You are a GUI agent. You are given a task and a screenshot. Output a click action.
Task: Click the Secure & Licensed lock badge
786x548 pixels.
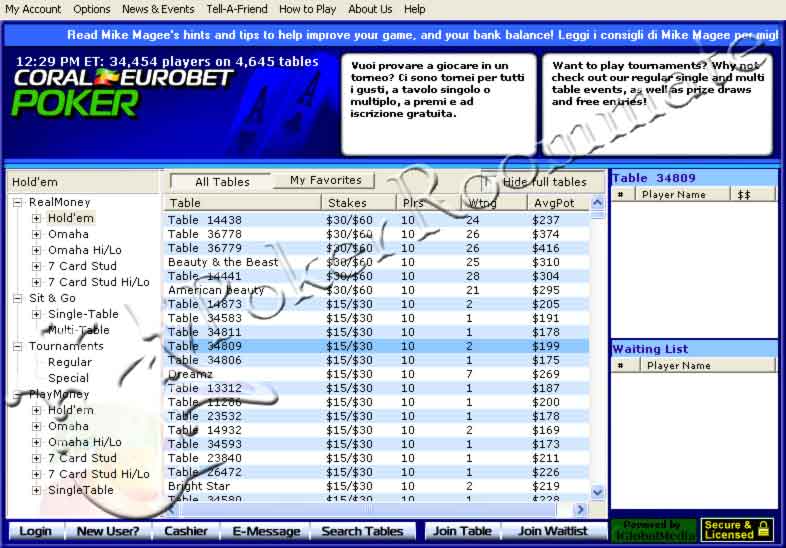pos(736,530)
